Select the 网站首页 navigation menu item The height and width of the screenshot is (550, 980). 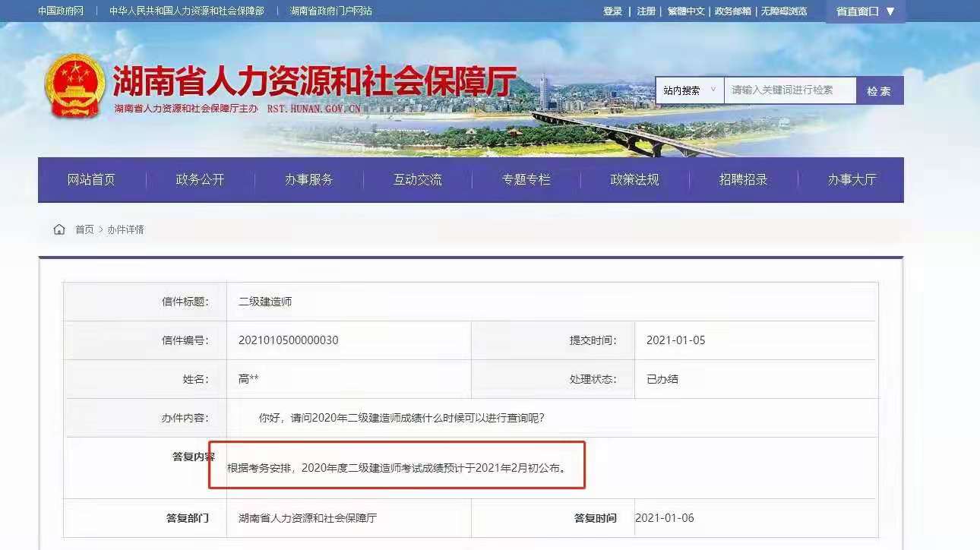point(90,180)
